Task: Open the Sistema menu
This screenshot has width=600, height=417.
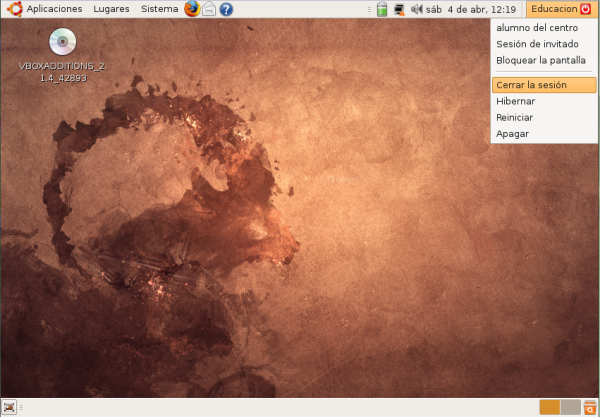Action: coord(159,9)
